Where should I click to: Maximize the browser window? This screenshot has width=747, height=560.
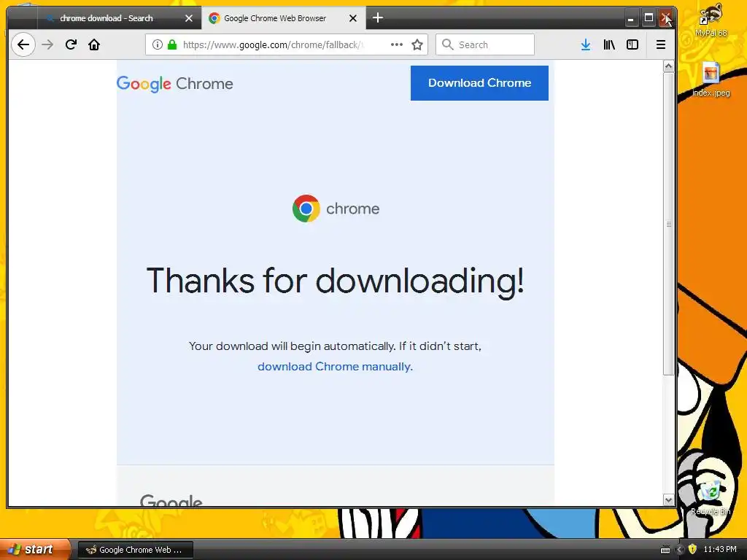pyautogui.click(x=649, y=18)
